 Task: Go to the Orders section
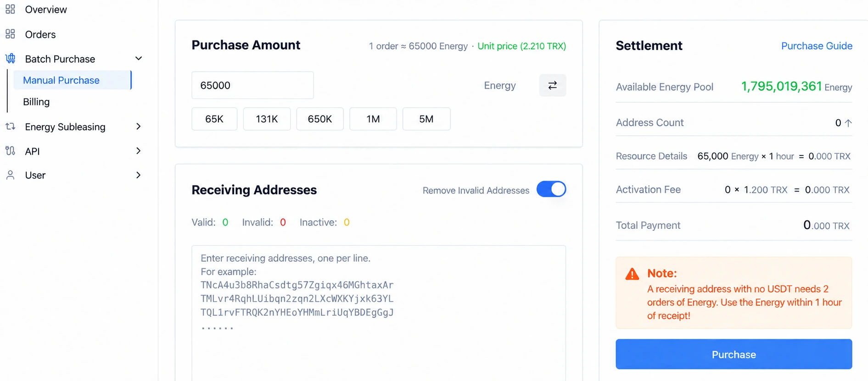40,34
